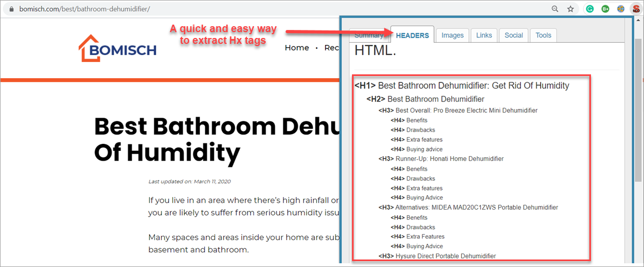Bookmark this page with the star icon
Viewport: 644px width, 267px height.
click(x=571, y=9)
